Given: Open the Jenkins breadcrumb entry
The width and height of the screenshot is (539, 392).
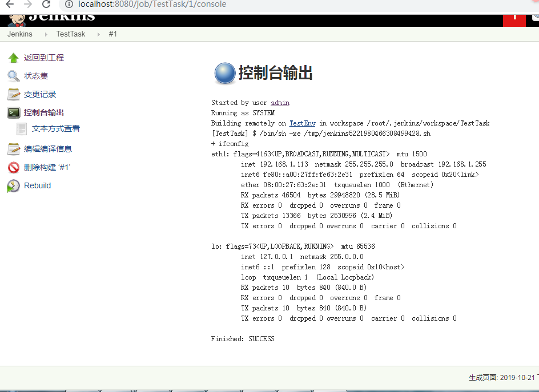Looking at the screenshot, I should [18, 34].
